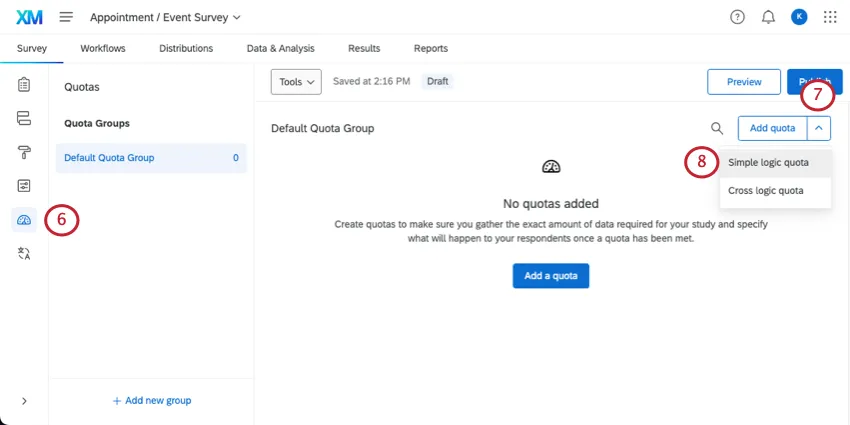
Task: Collapse the Add quota arrow menu
Action: tap(819, 128)
